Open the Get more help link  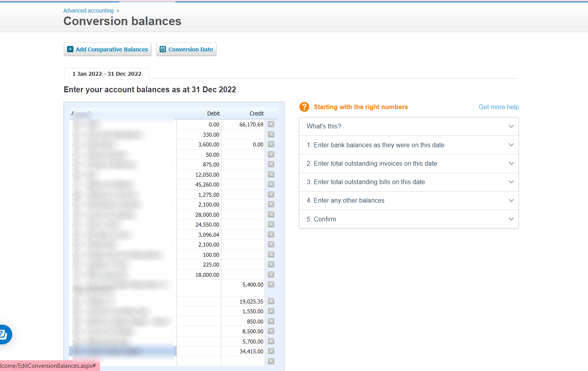pos(499,107)
